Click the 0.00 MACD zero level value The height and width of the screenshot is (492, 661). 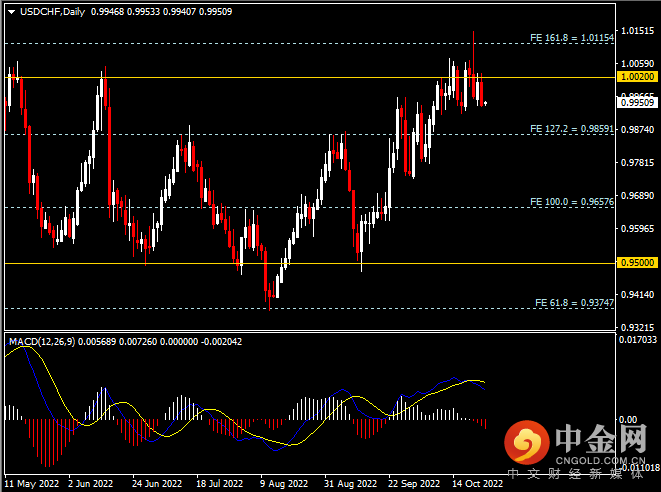(x=628, y=419)
